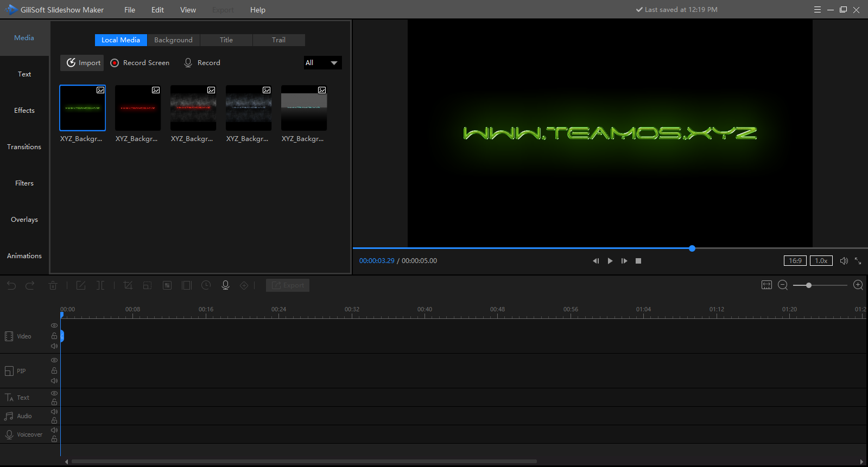The image size is (868, 467).
Task: Select the Crop tool icon
Action: tap(128, 285)
